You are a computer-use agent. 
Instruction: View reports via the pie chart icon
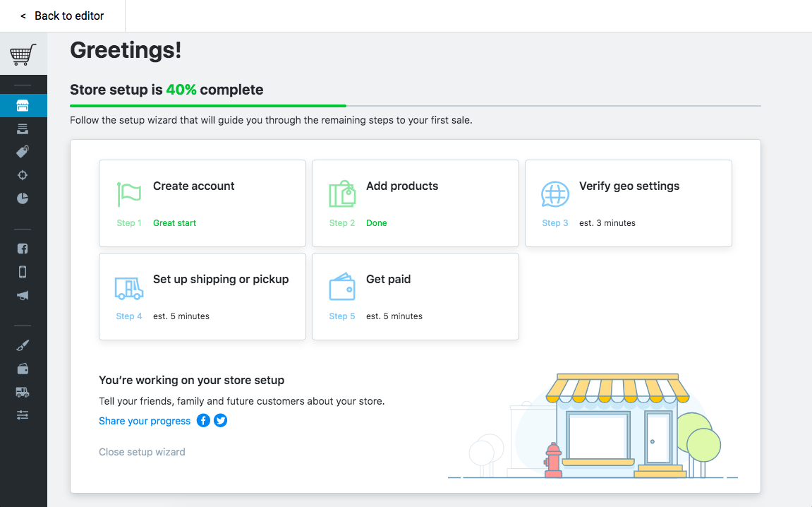click(x=23, y=198)
